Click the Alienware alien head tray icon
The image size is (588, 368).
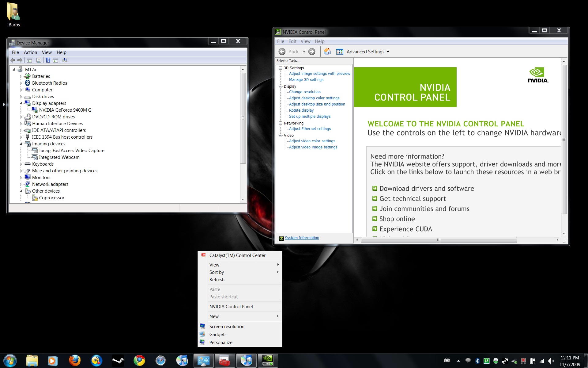click(496, 361)
